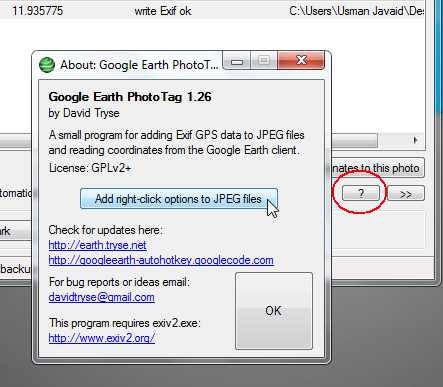Click the horizontal scrollbar right arrow

click(415, 140)
